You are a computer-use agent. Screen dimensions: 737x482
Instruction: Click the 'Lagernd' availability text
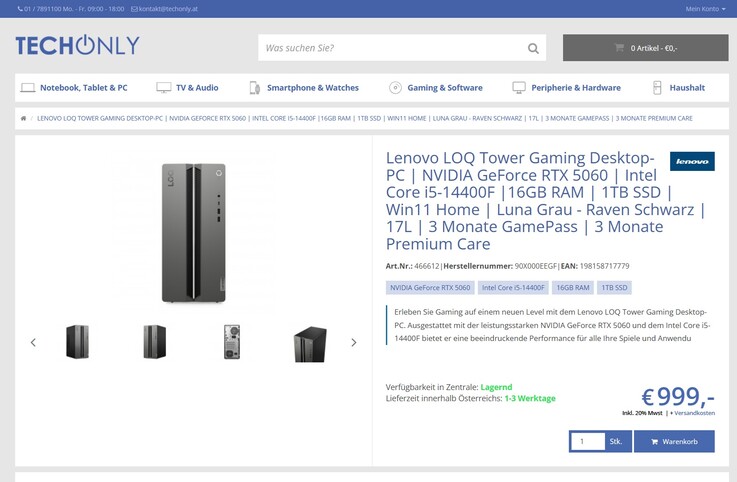(x=496, y=387)
